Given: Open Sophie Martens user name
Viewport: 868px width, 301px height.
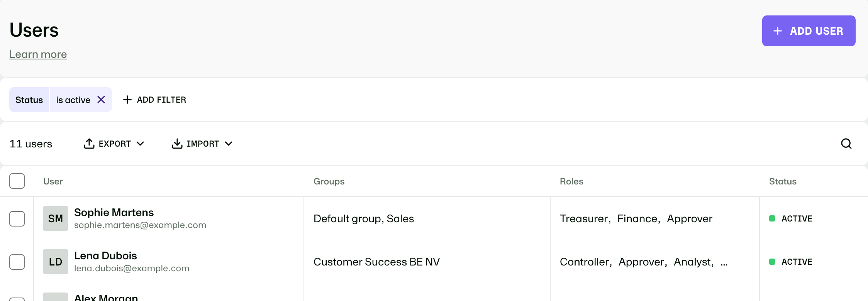Looking at the screenshot, I should point(114,212).
